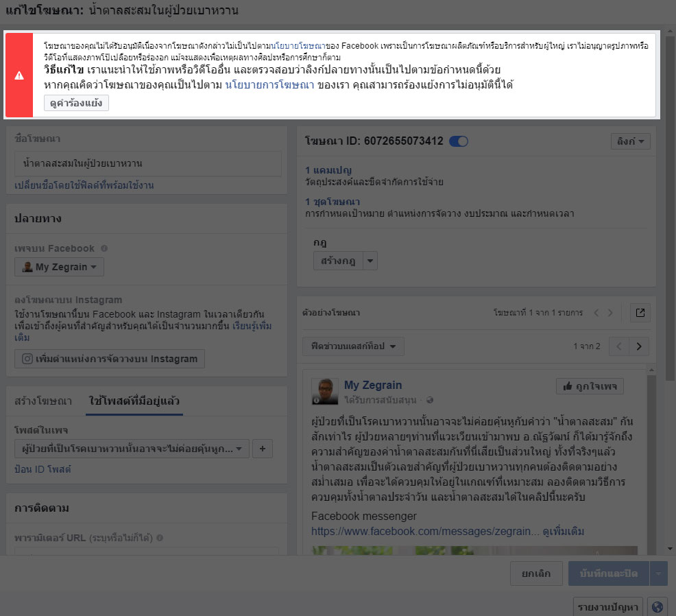Click the public globe icon under My Zegrain
This screenshot has height=616, width=676.
[429, 401]
